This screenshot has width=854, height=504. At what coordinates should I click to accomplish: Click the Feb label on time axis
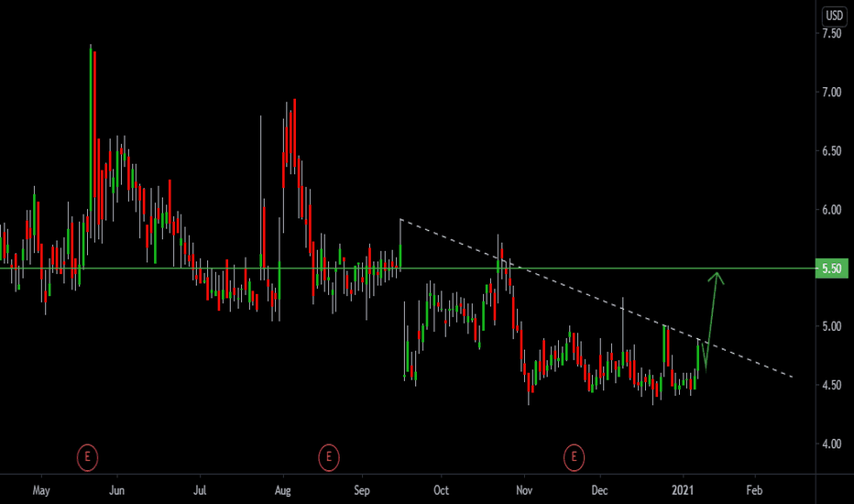coord(754,490)
